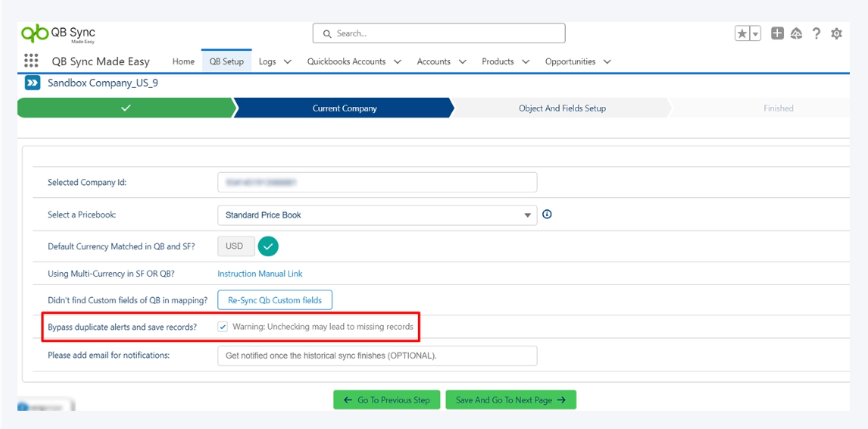The image size is (868, 429).
Task: Go to the Home tab
Action: pyautogui.click(x=183, y=61)
